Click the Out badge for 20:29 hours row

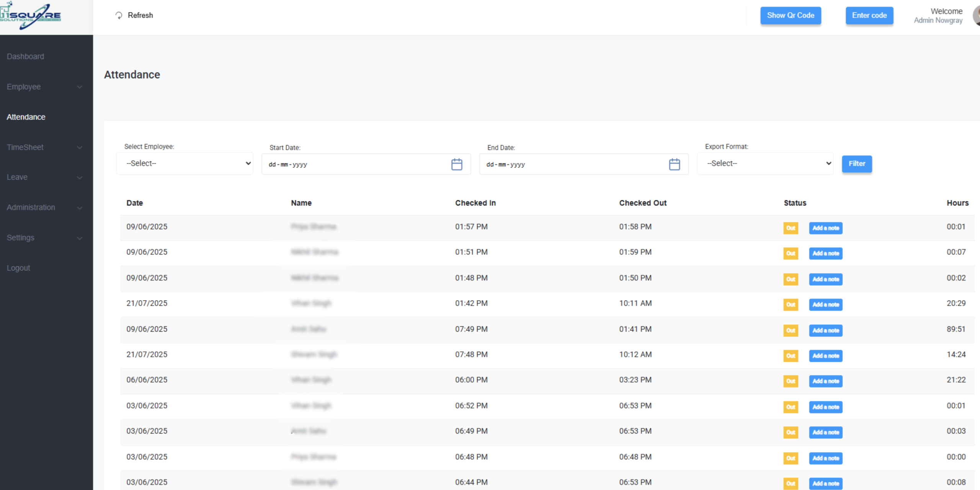tap(791, 305)
